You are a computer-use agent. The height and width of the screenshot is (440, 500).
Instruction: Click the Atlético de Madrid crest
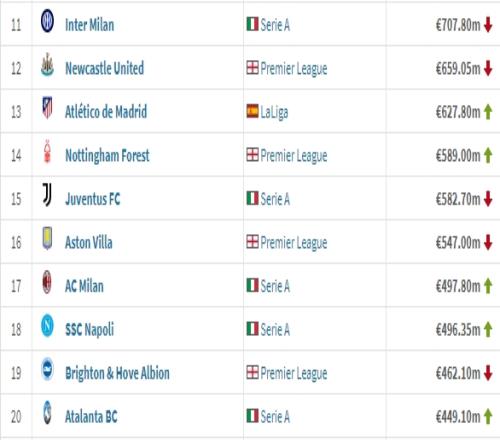coord(47,108)
